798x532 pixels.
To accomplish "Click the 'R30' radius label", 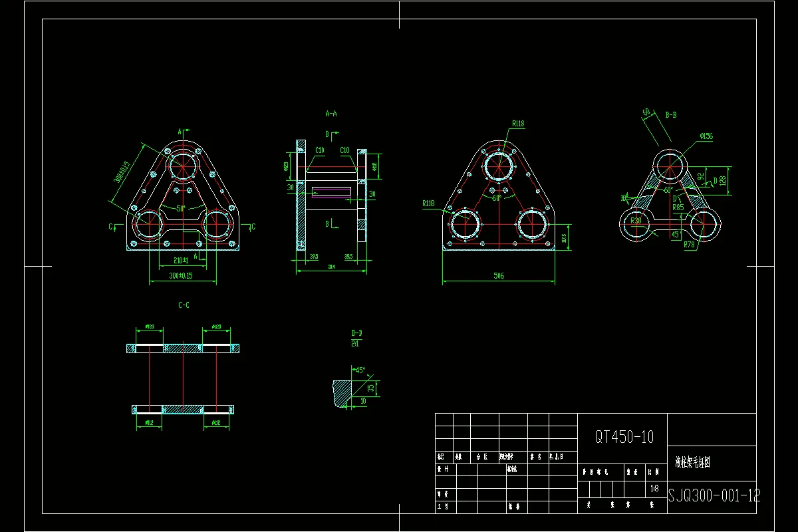I will point(636,221).
